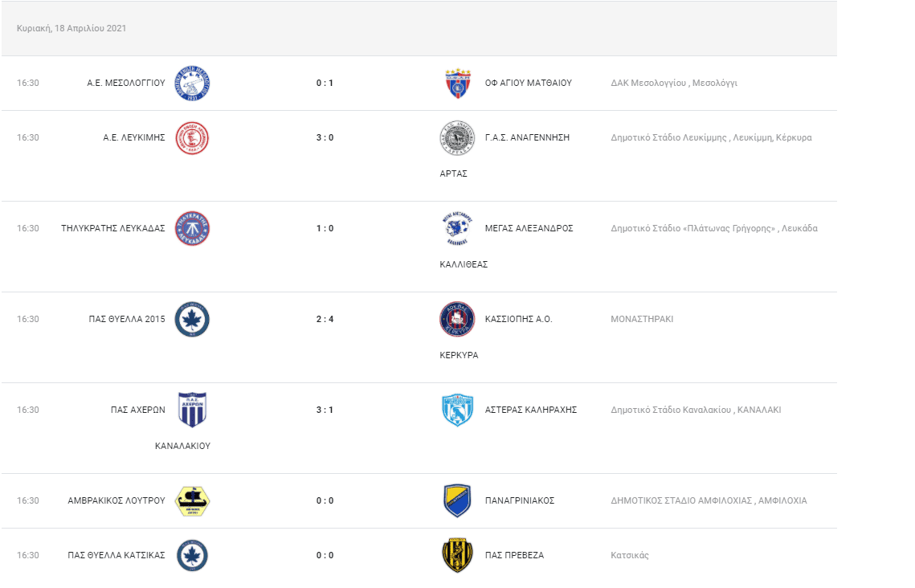Open the ΠΑΝΑΓΡΙΝΙΑΚΟΣ blue-yellow shield crest
Screen dimensions: 915x588
tap(457, 501)
